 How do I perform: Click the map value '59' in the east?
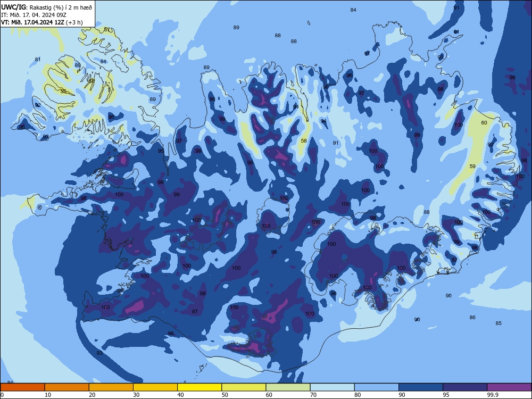click(x=472, y=166)
